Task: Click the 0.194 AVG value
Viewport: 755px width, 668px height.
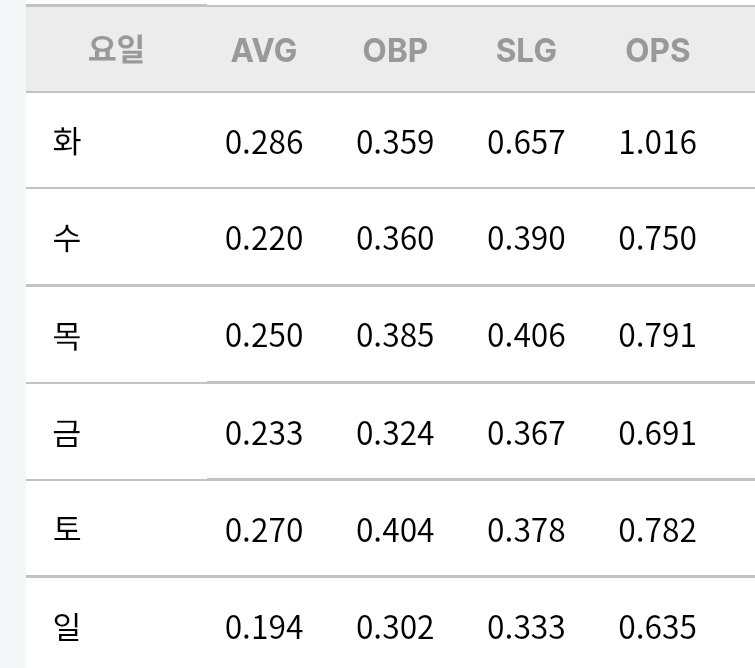Action: click(264, 628)
